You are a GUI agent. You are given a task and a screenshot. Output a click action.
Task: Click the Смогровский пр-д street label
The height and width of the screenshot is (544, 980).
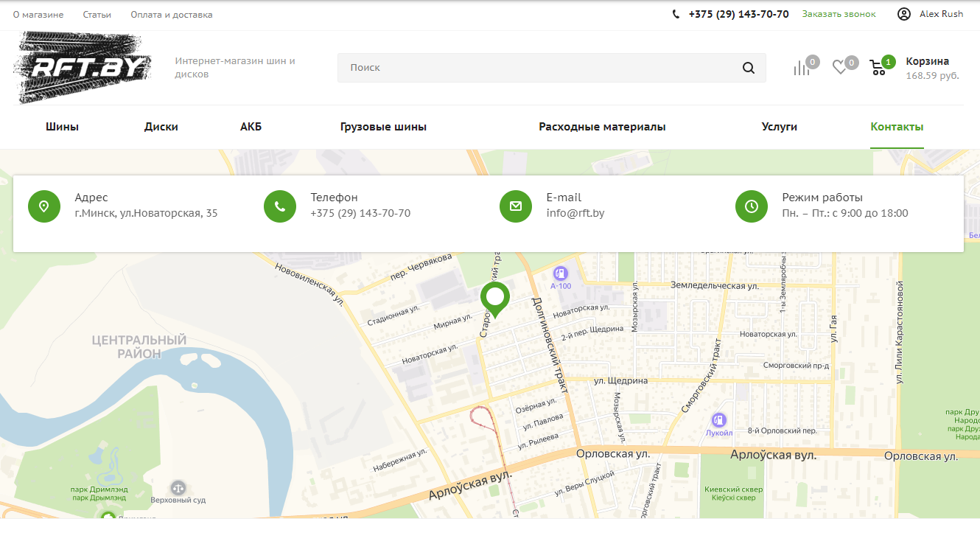point(796,366)
